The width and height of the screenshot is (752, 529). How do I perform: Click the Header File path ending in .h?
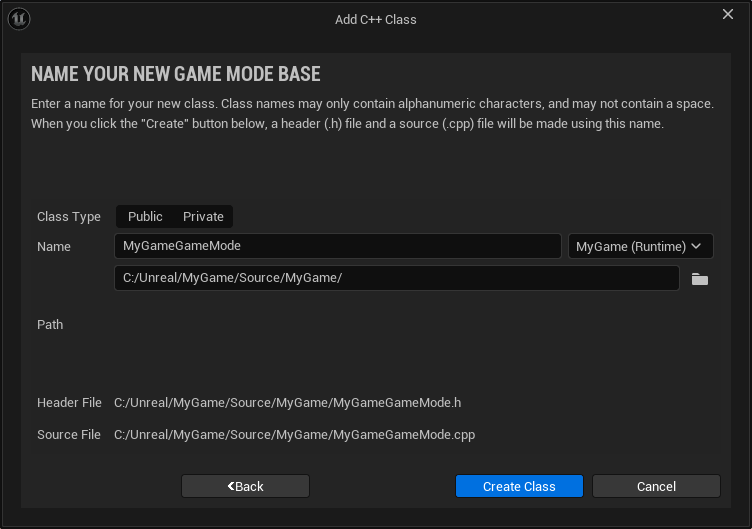click(x=287, y=403)
